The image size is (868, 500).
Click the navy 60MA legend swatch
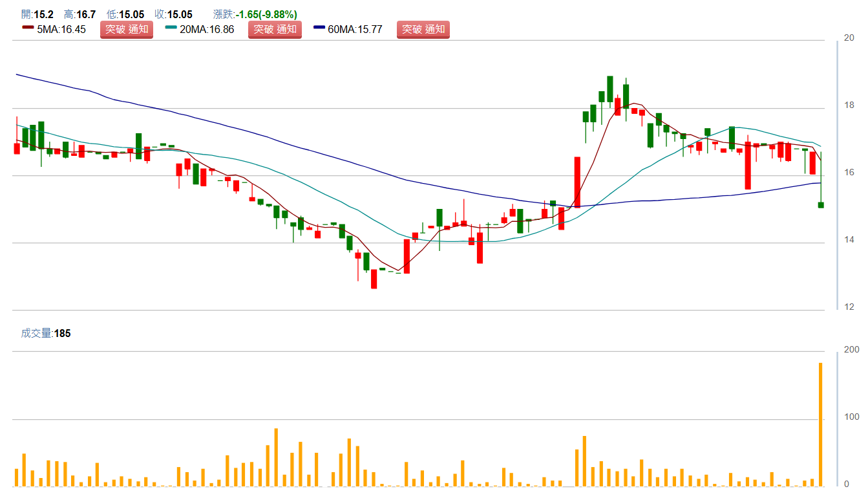(319, 29)
